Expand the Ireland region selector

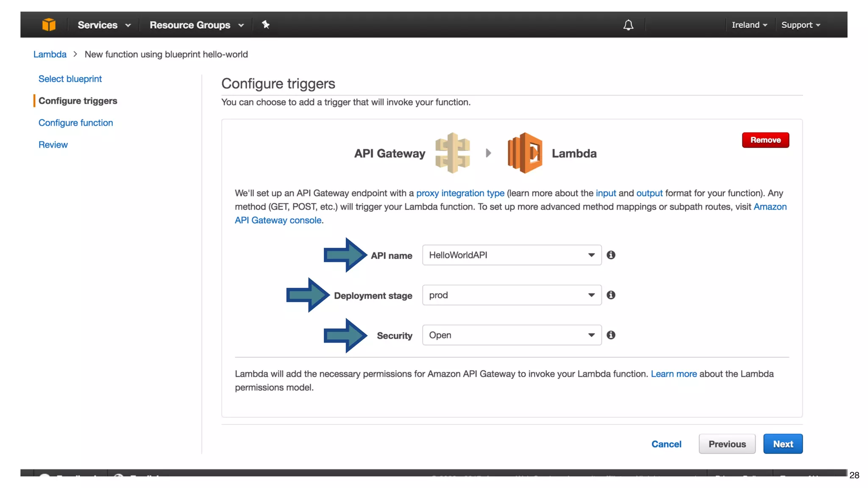pyautogui.click(x=749, y=25)
